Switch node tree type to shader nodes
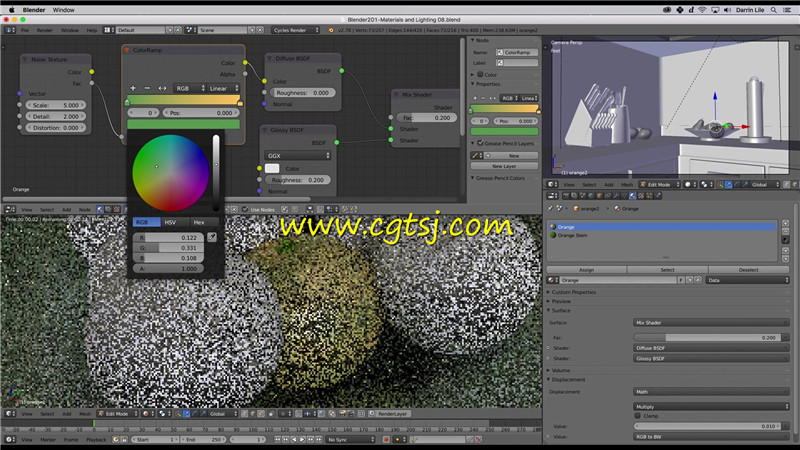Image resolution: width=800 pixels, height=450 pixels. 100,209
